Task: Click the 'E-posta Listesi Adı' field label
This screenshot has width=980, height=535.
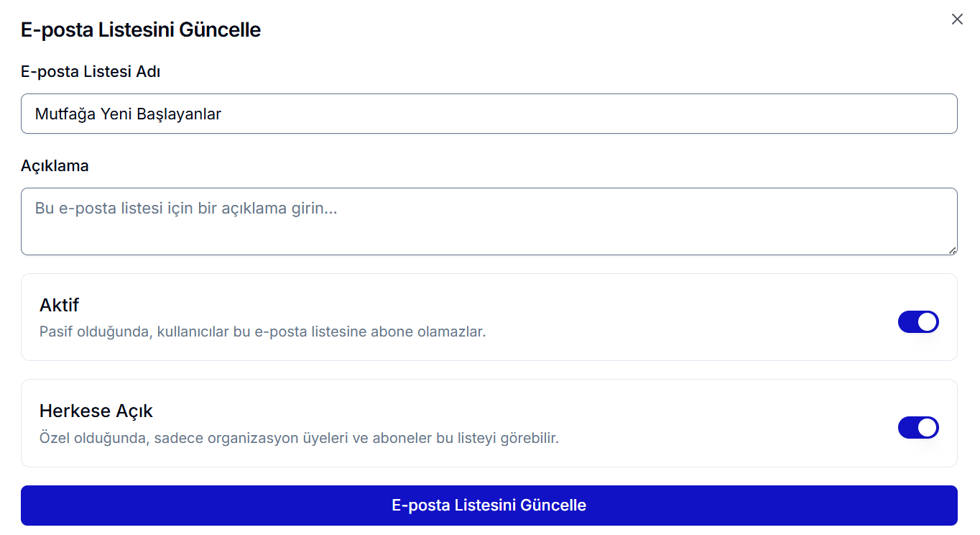Action: coord(91,71)
